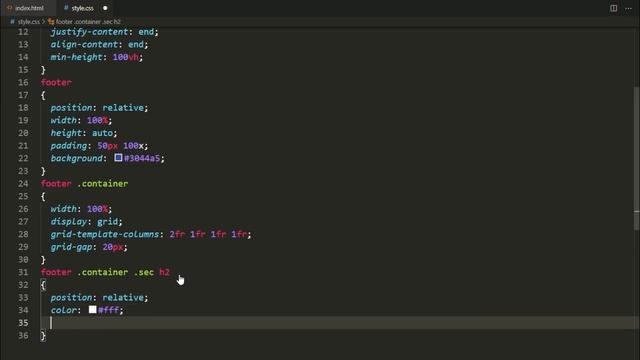Screen dimensions: 640x360
Task: Click 'background' property on line 22
Action: tap(76, 158)
